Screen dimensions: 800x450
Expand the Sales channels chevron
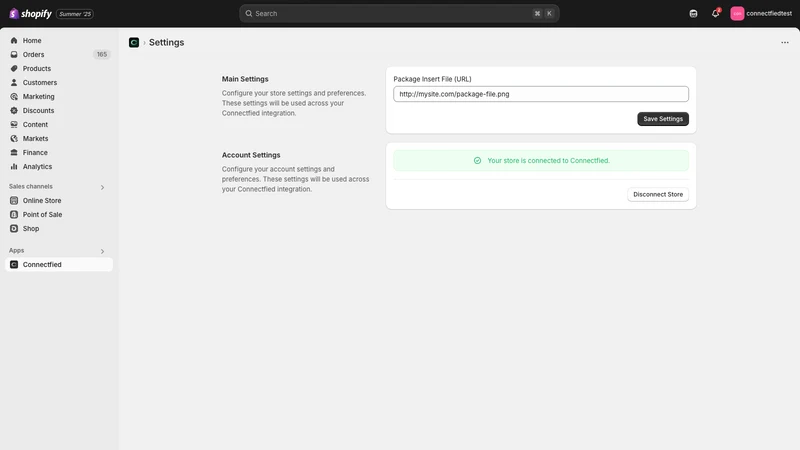pyautogui.click(x=103, y=187)
